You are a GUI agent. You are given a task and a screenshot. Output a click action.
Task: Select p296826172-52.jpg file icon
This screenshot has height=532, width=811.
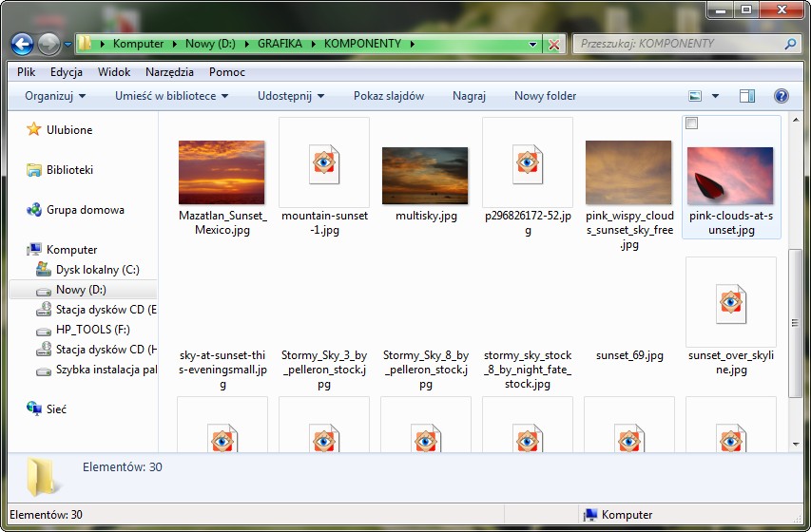click(x=528, y=164)
